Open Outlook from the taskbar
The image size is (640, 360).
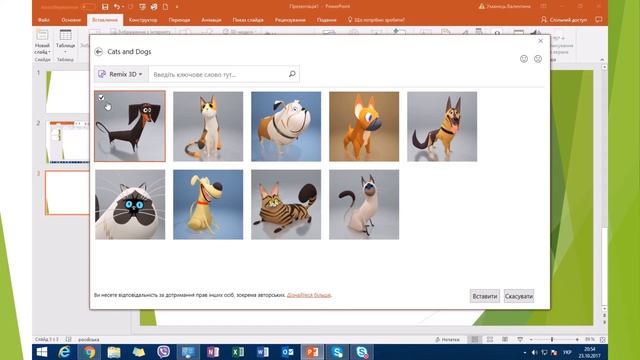click(x=287, y=352)
